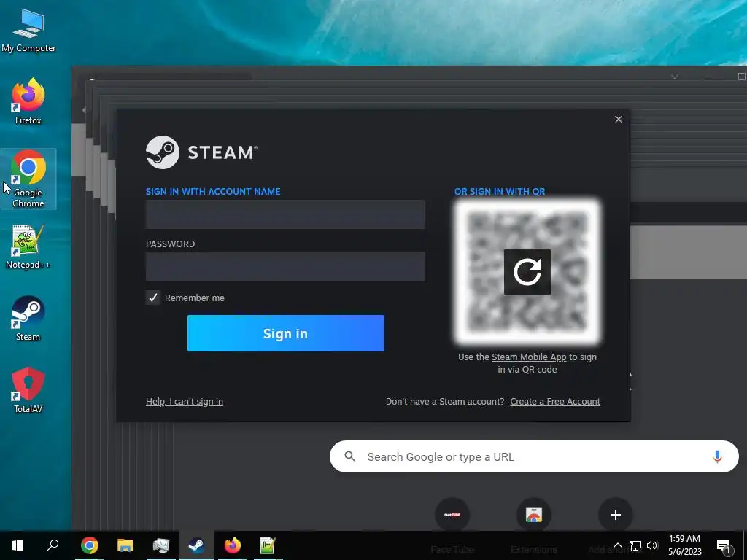The image size is (747, 560).
Task: Open the taskbar app left of Steam
Action: point(161,545)
